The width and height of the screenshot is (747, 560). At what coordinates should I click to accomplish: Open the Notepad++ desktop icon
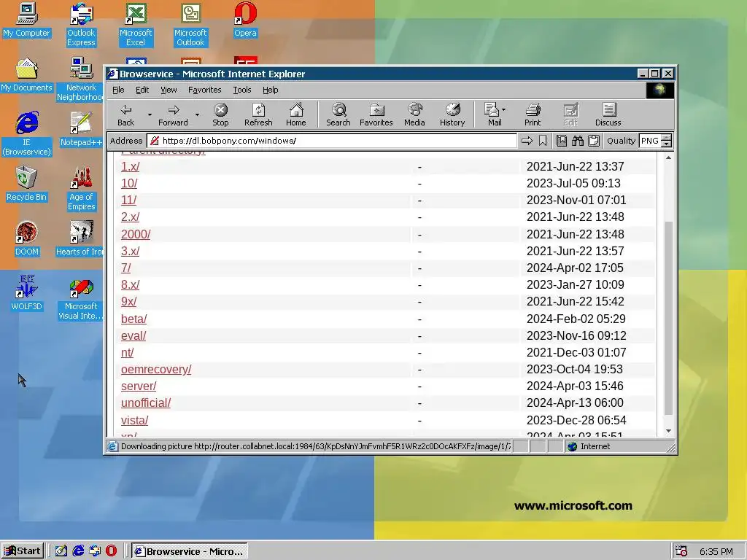(82, 129)
